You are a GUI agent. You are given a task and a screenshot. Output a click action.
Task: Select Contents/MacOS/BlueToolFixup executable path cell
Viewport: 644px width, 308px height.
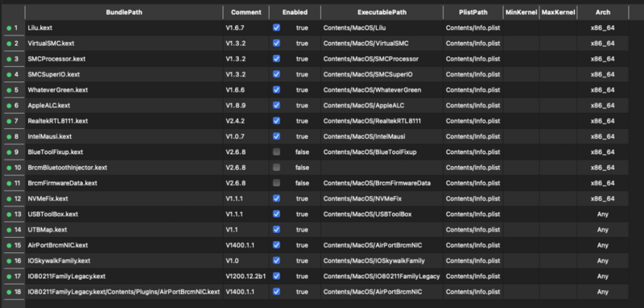[382, 152]
